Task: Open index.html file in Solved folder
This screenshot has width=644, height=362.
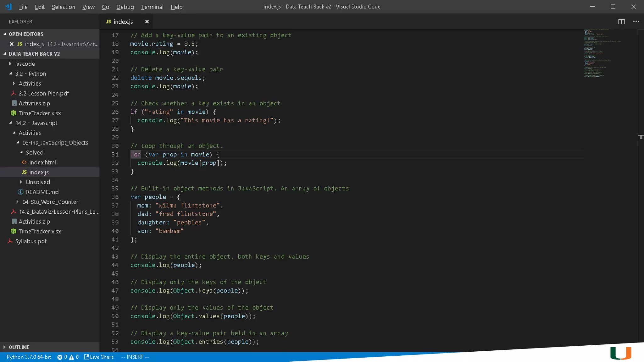Action: (x=42, y=162)
